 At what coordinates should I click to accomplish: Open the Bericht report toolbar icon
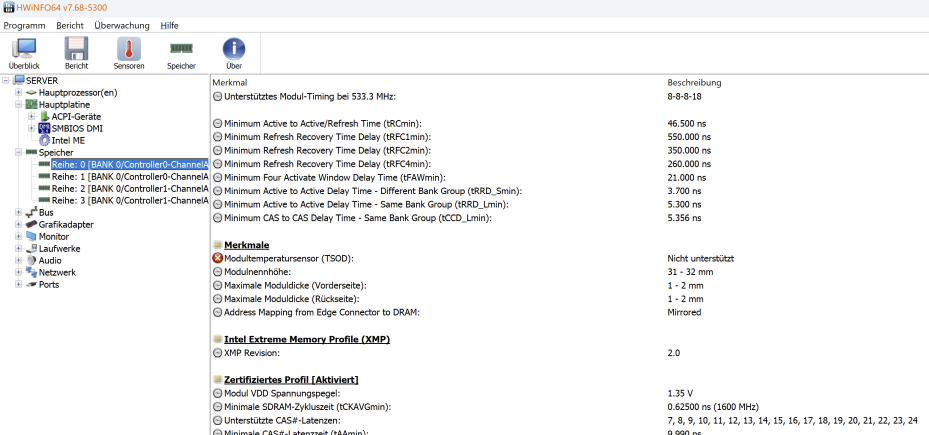pos(76,49)
